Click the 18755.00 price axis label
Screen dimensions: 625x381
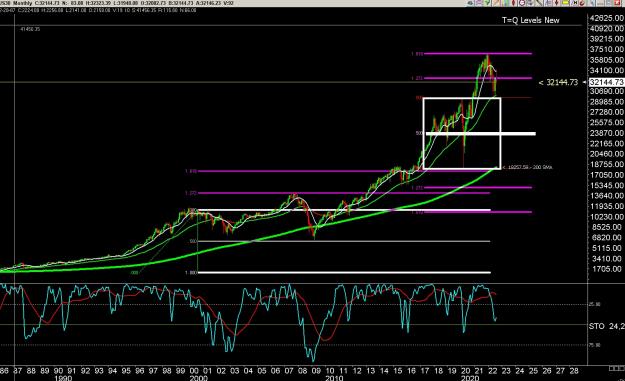tap(606, 164)
